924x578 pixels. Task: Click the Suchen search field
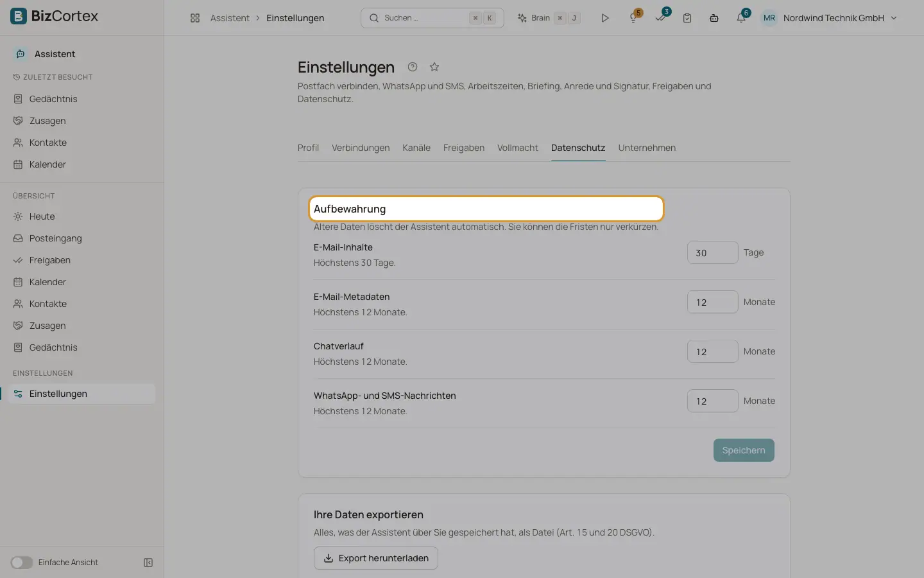click(432, 18)
